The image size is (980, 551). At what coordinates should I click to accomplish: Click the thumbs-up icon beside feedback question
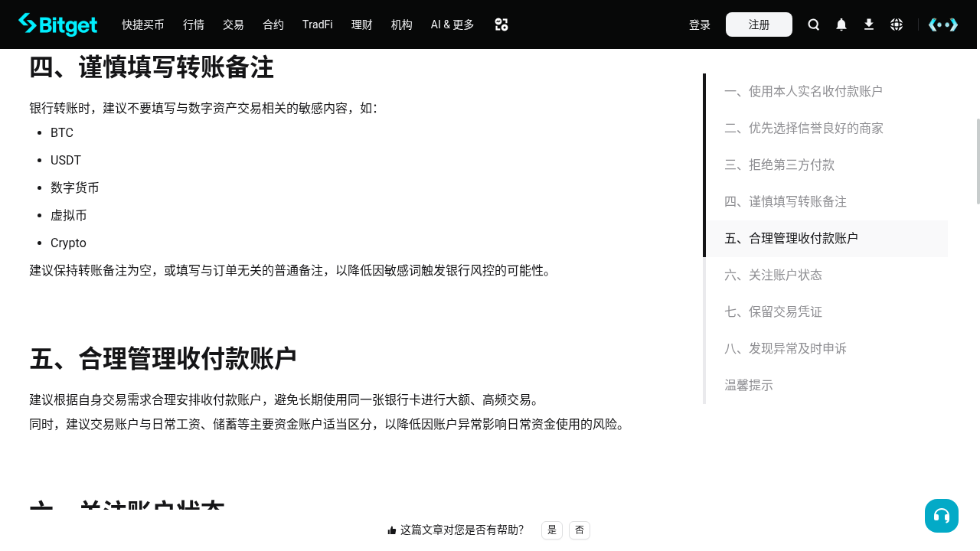[x=392, y=530]
